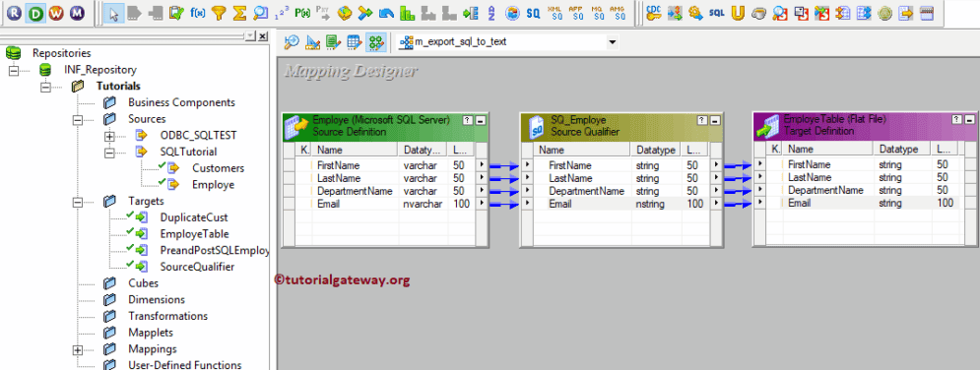Add APP SQ source qualifier
Viewport: 980px width, 370px height.
click(x=575, y=13)
